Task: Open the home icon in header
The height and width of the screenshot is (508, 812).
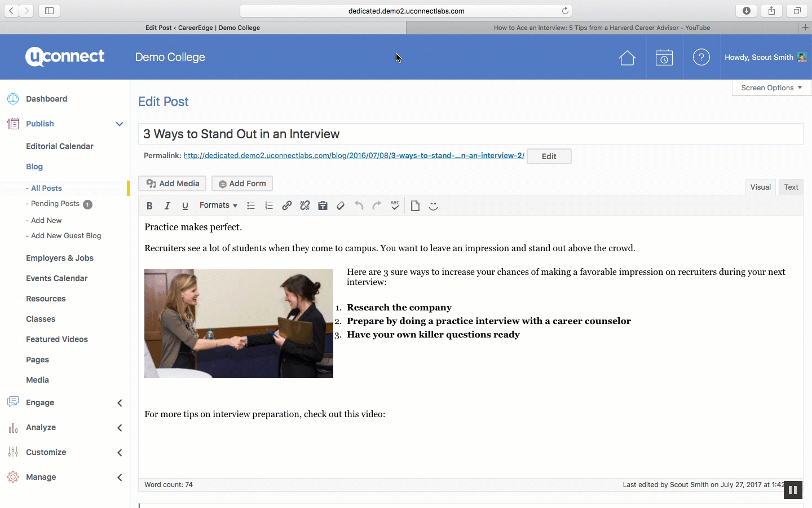Action: (627, 58)
